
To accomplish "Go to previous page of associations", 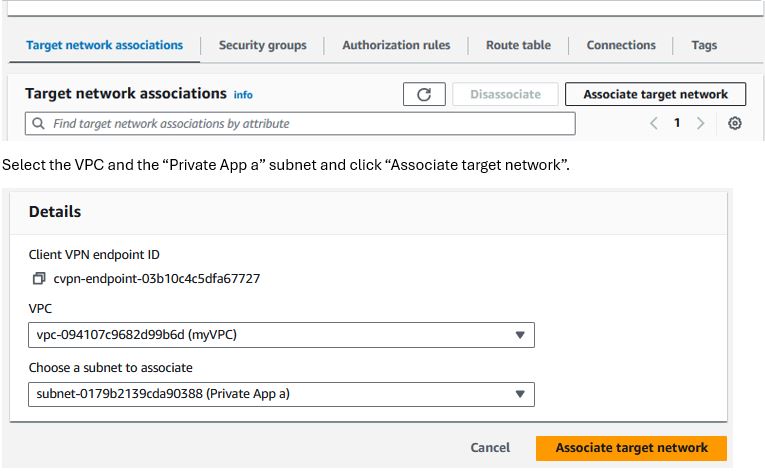I will [x=654, y=123].
